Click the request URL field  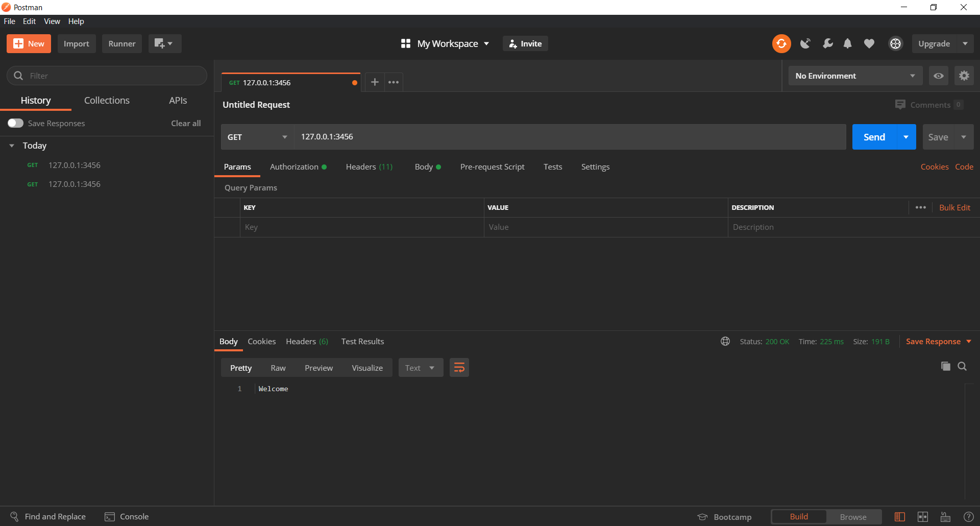click(x=570, y=137)
